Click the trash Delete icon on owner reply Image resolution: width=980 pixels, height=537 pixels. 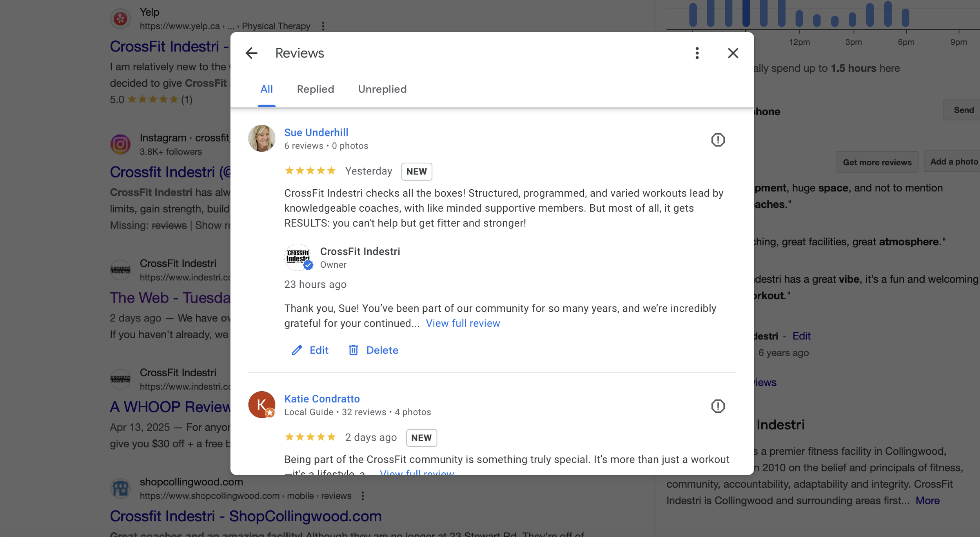pos(353,350)
